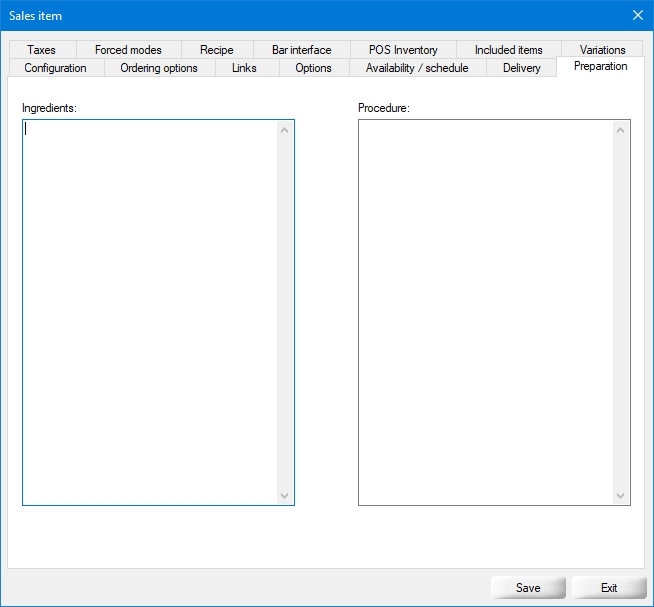
Task: Click inside the Ingredients text box
Action: pyautogui.click(x=148, y=312)
